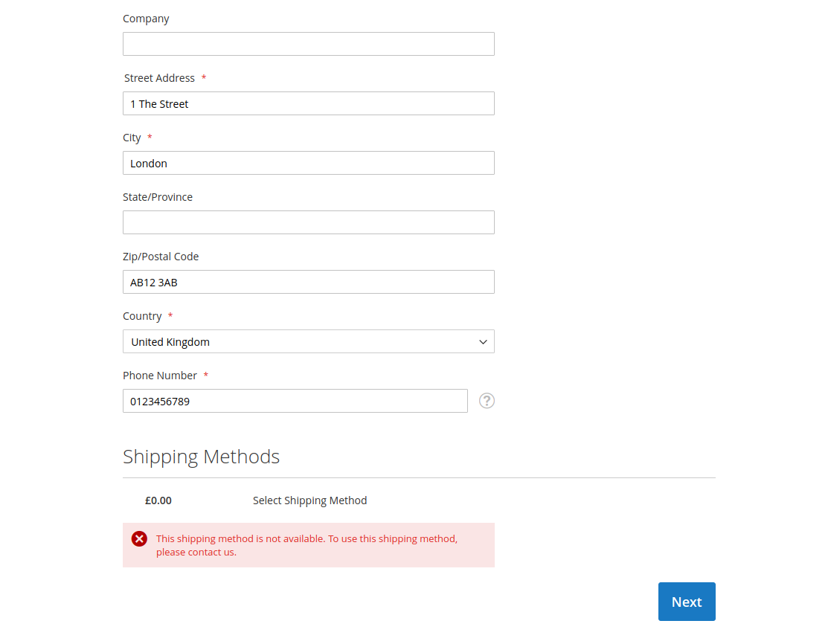Focus the empty State/Province input
828x644 pixels.
308,222
